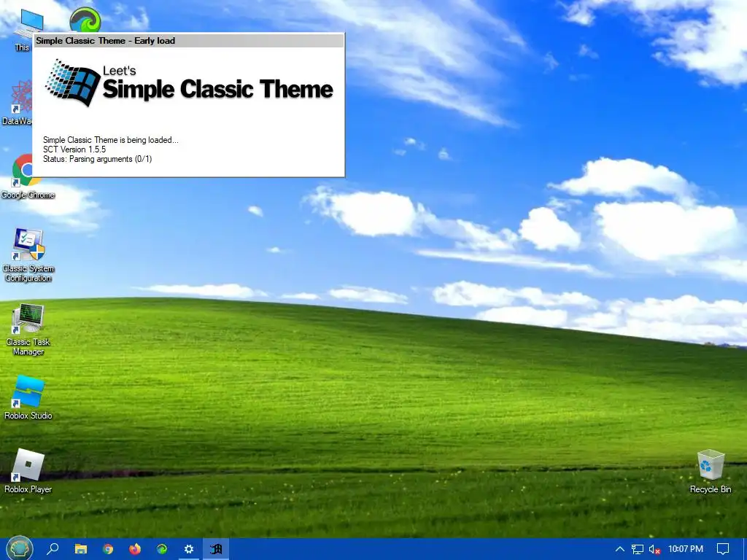Open the Edge icon on the desktop
The width and height of the screenshot is (747, 560).
click(85, 20)
